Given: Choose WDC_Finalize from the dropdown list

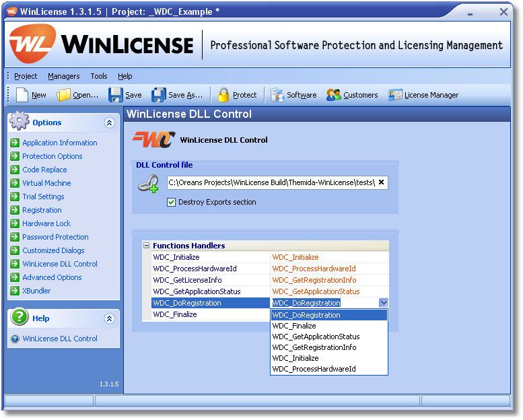Looking at the screenshot, I should pos(329,326).
